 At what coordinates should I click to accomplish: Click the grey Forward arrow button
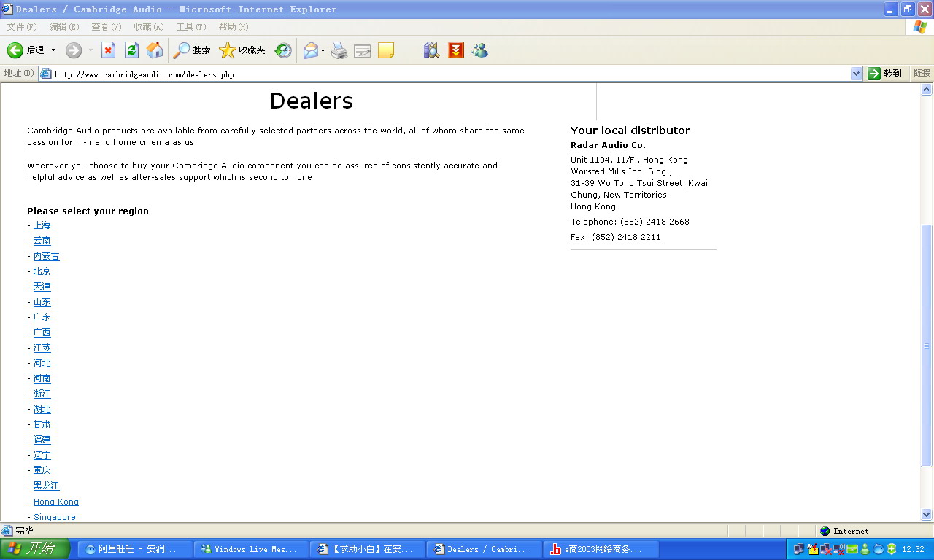[x=74, y=50]
